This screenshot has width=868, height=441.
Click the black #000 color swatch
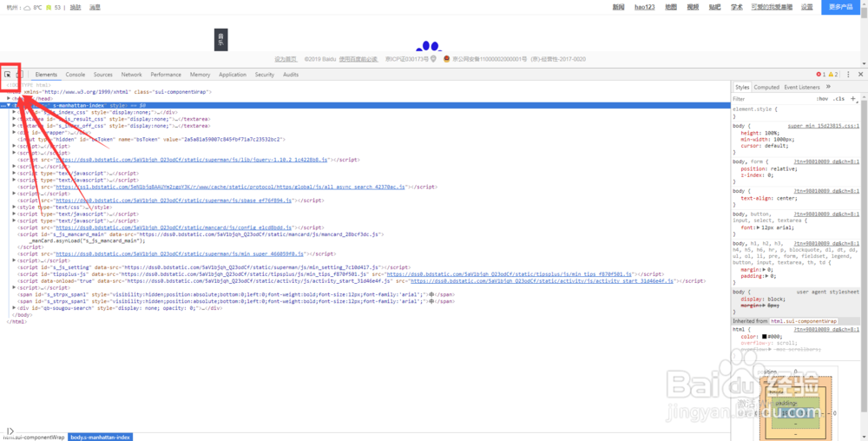point(765,337)
